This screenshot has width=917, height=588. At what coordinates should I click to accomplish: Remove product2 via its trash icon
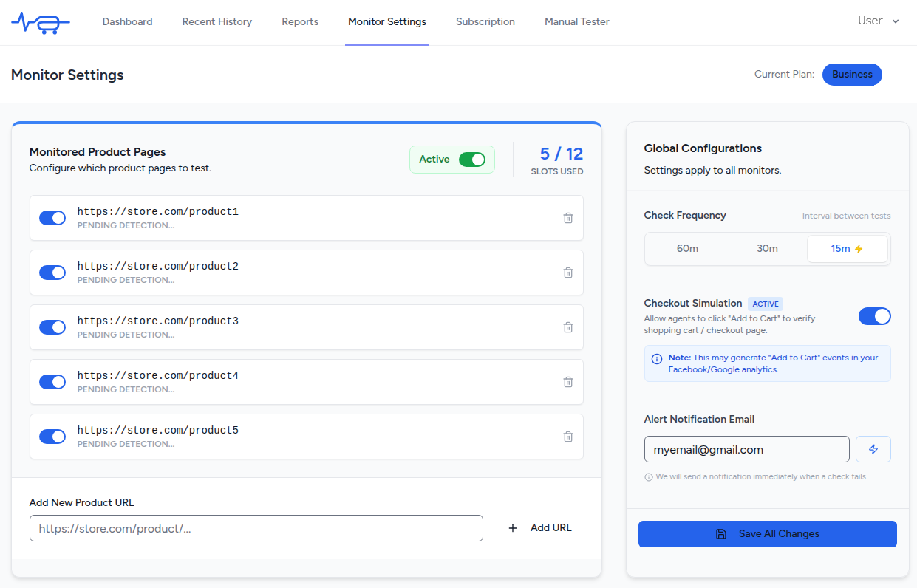[568, 273]
